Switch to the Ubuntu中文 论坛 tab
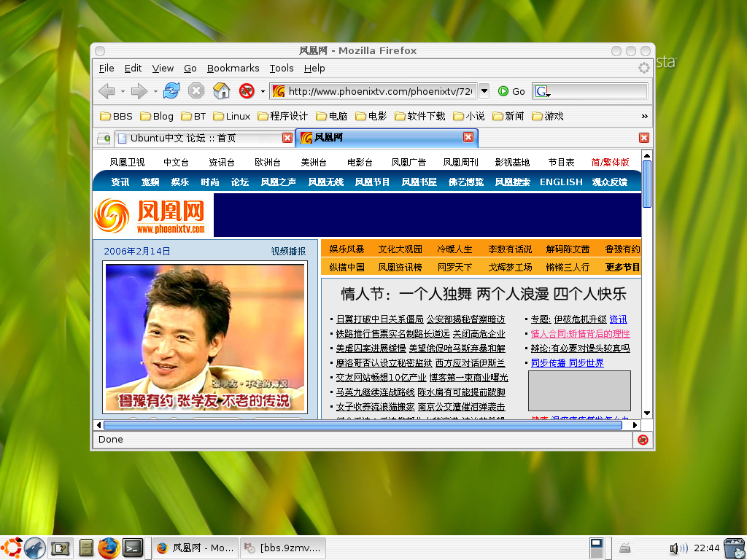 (204, 138)
